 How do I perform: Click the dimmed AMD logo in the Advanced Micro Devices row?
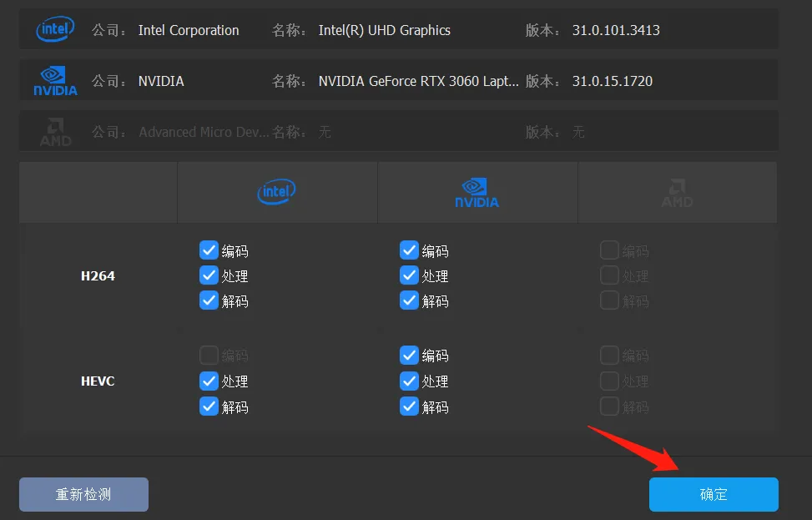tap(55, 132)
